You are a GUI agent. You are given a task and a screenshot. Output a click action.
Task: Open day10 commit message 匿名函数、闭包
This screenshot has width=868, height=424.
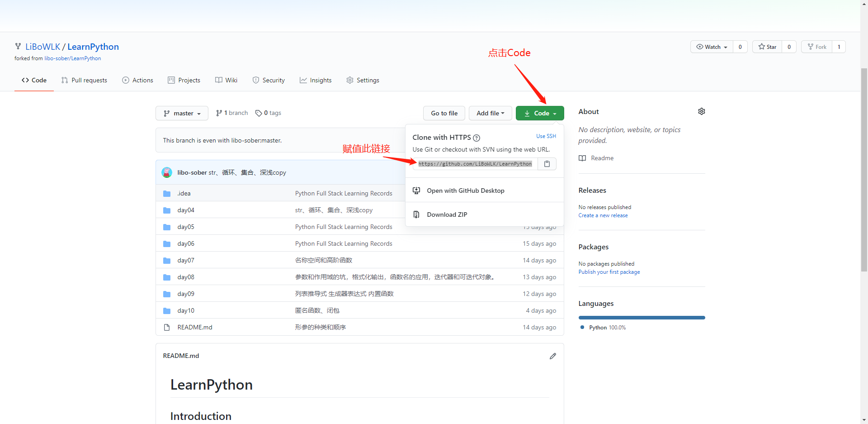317,310
